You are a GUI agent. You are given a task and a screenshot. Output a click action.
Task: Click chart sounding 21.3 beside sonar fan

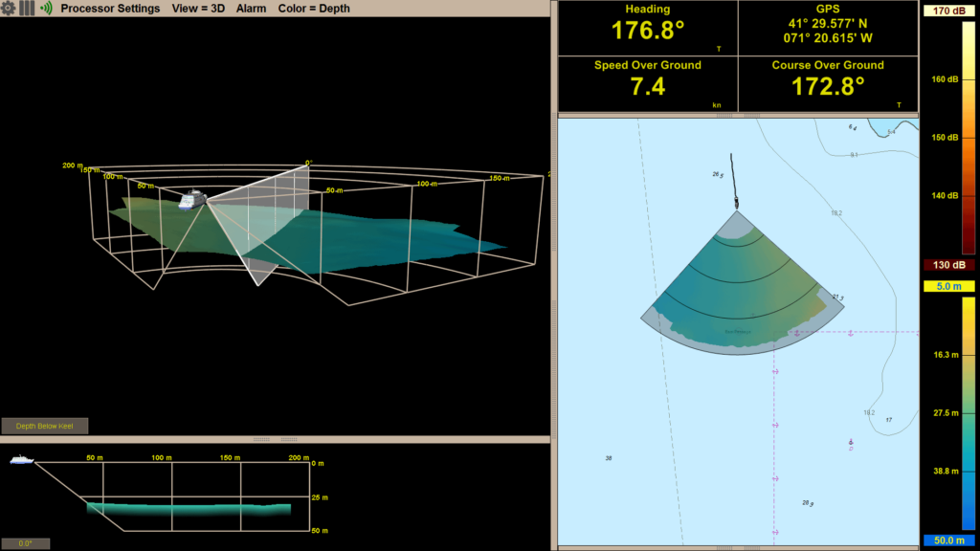click(x=838, y=298)
